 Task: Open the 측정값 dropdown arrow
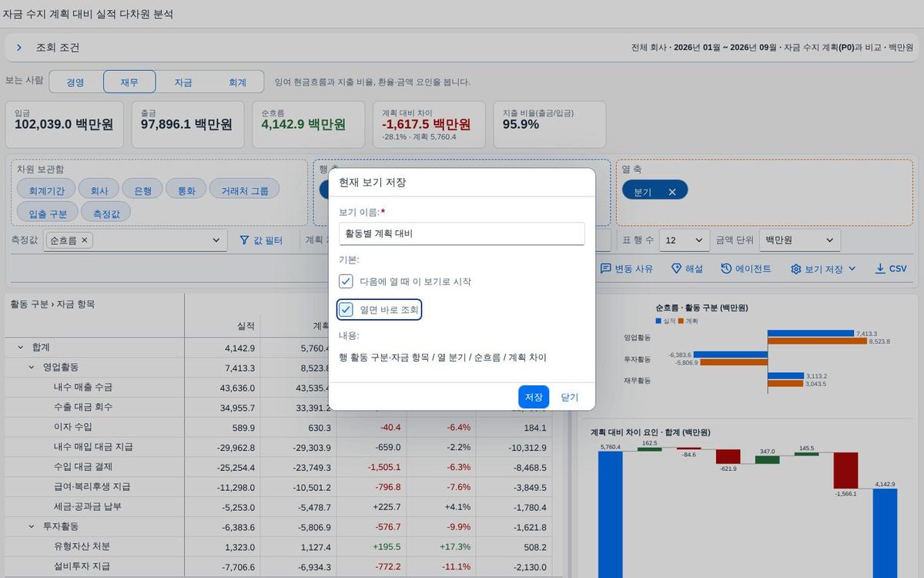pos(216,240)
